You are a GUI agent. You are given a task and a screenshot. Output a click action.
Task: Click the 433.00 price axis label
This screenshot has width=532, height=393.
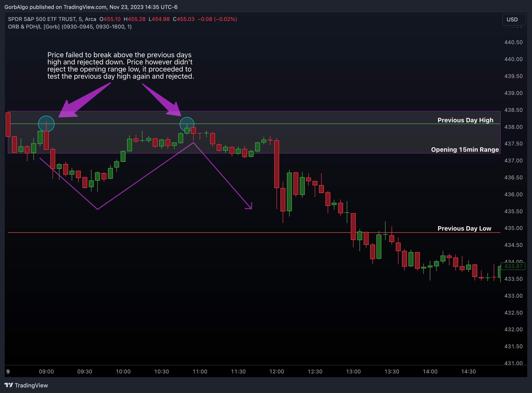[x=513, y=296]
